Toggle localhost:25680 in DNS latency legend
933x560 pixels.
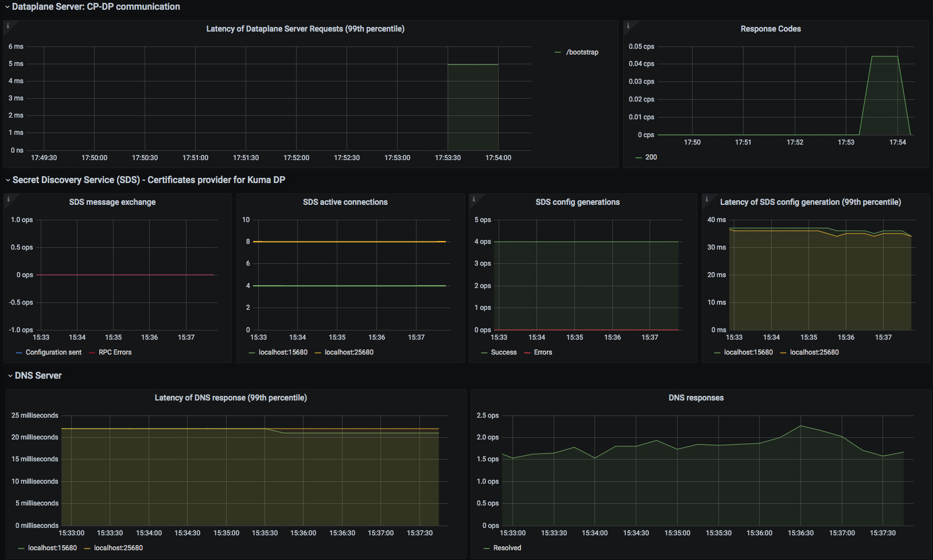[118, 548]
